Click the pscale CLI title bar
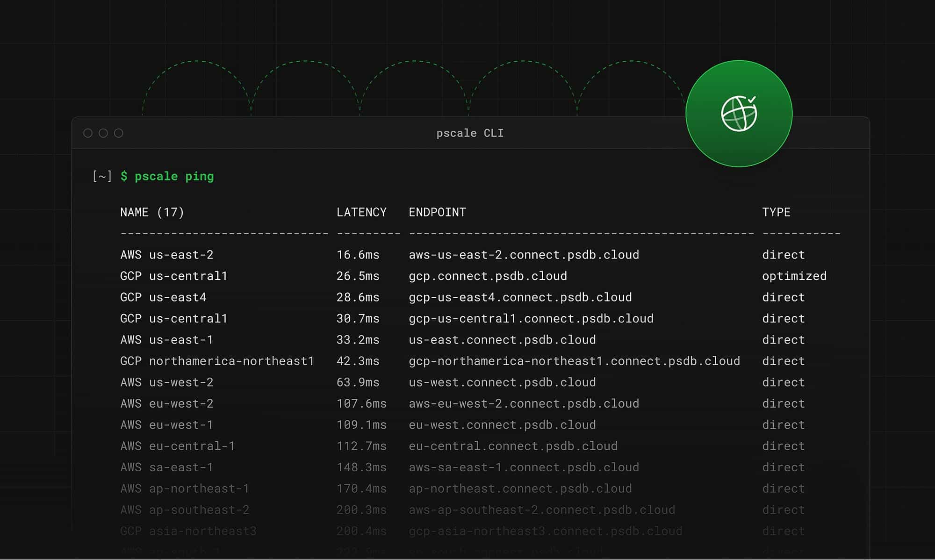 click(x=469, y=133)
